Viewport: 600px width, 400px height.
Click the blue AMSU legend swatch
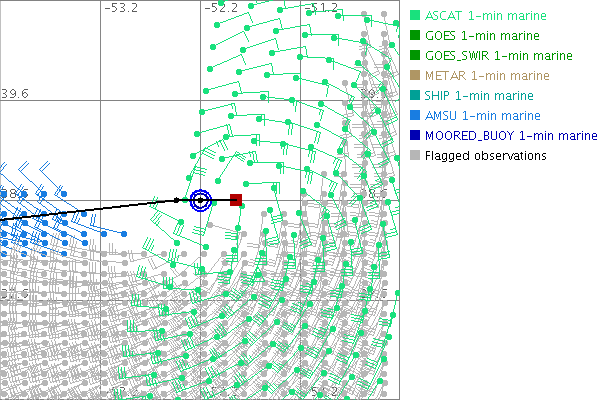[x=415, y=116]
